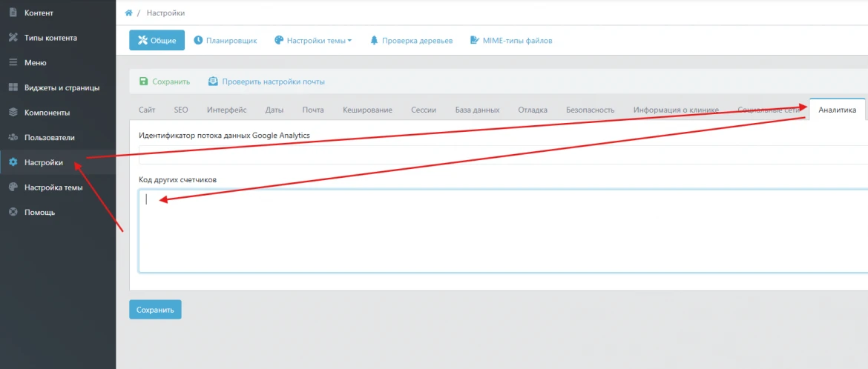Click the Пользователи users icon
Image resolution: width=868 pixels, height=369 pixels.
coord(13,138)
